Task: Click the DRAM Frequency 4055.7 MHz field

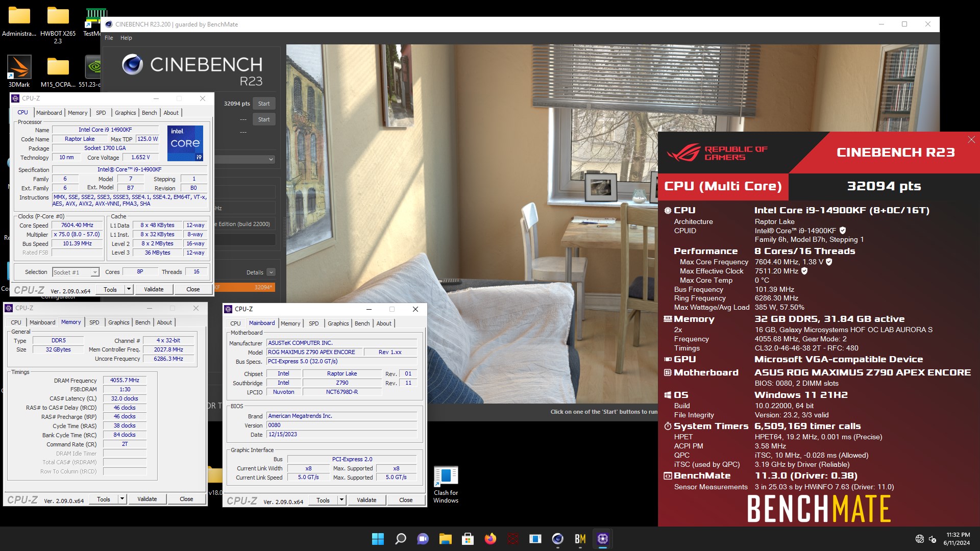Action: click(x=125, y=380)
